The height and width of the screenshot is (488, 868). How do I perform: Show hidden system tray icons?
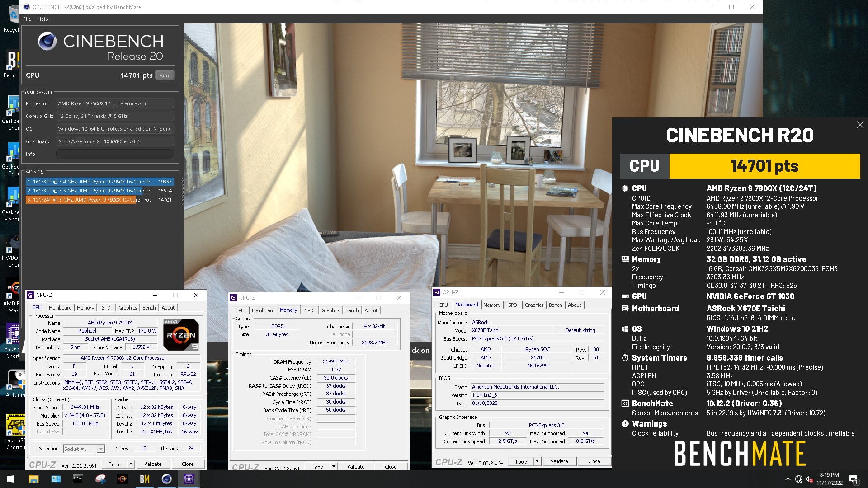tap(788, 479)
